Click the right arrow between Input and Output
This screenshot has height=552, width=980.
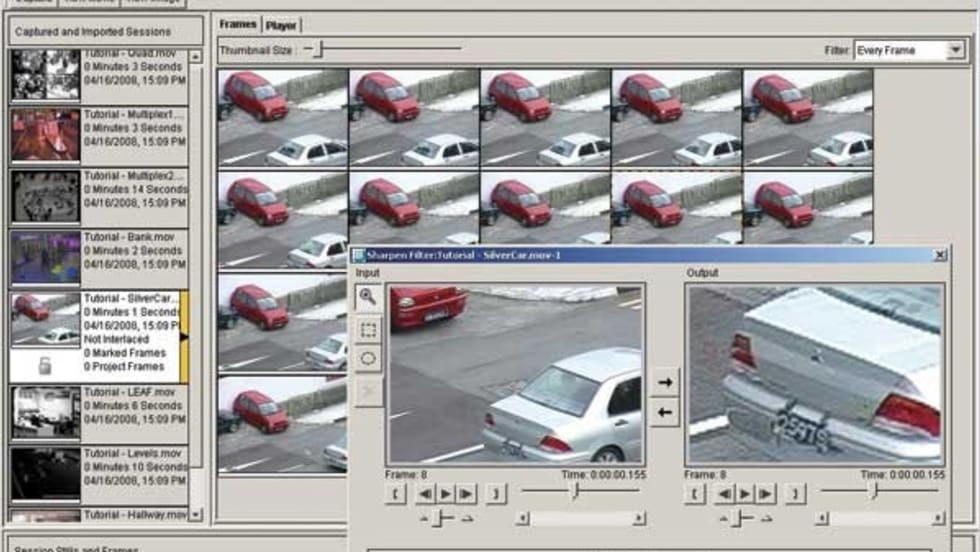(x=664, y=382)
